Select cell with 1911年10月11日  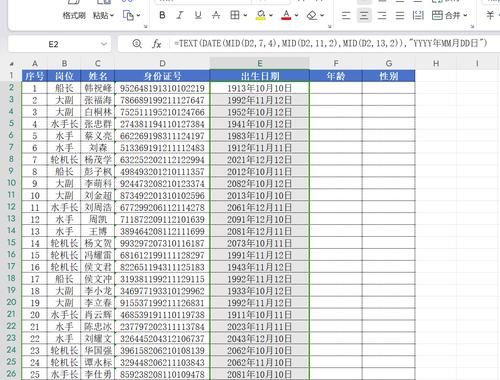tap(260, 315)
